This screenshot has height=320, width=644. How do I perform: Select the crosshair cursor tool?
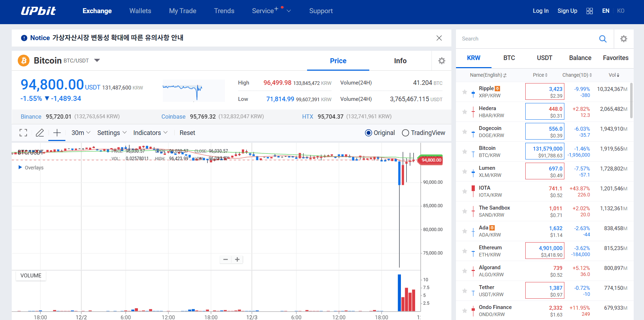tap(57, 133)
